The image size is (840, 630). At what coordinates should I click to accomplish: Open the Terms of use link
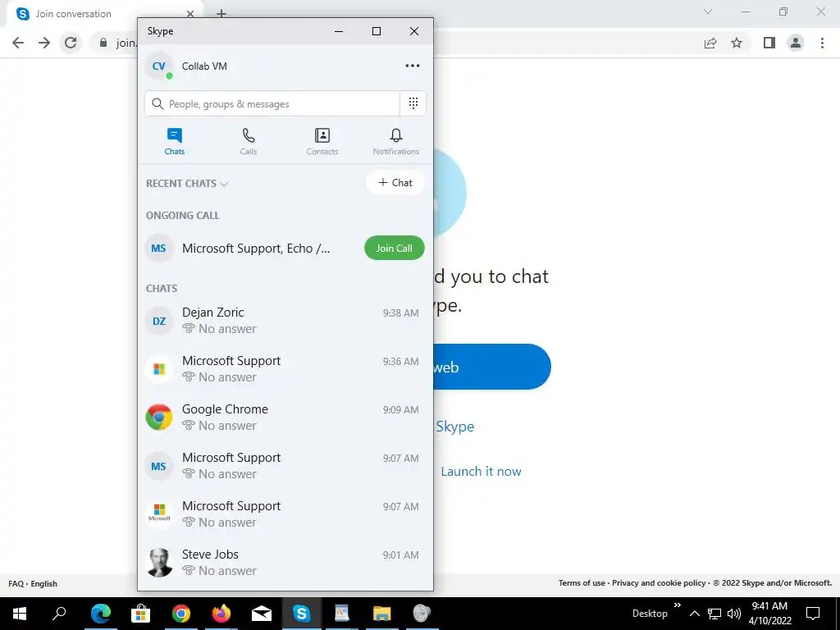click(x=582, y=583)
